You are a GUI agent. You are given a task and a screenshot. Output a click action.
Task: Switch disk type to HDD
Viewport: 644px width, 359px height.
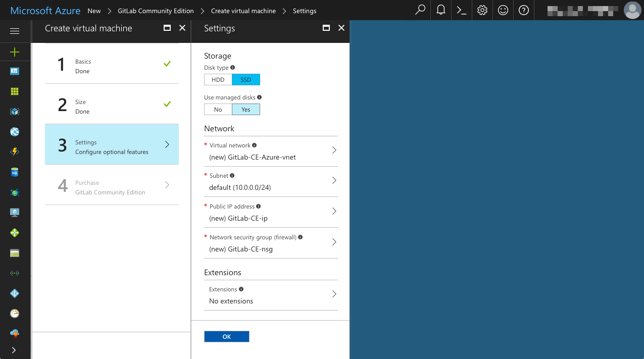(x=218, y=79)
